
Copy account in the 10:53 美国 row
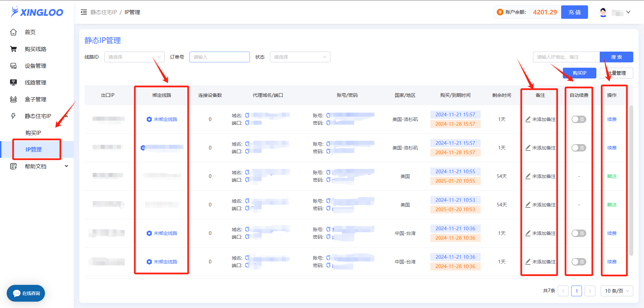[328, 201]
